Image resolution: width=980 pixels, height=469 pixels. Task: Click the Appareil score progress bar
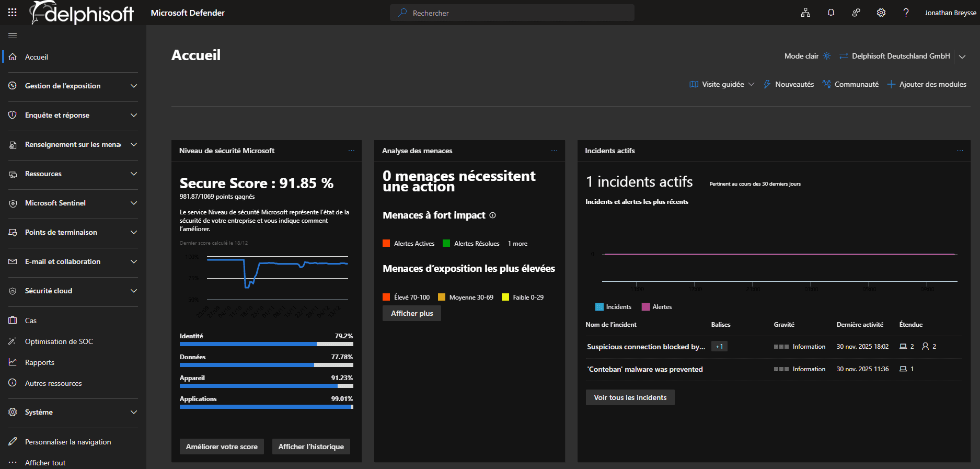[x=267, y=386]
